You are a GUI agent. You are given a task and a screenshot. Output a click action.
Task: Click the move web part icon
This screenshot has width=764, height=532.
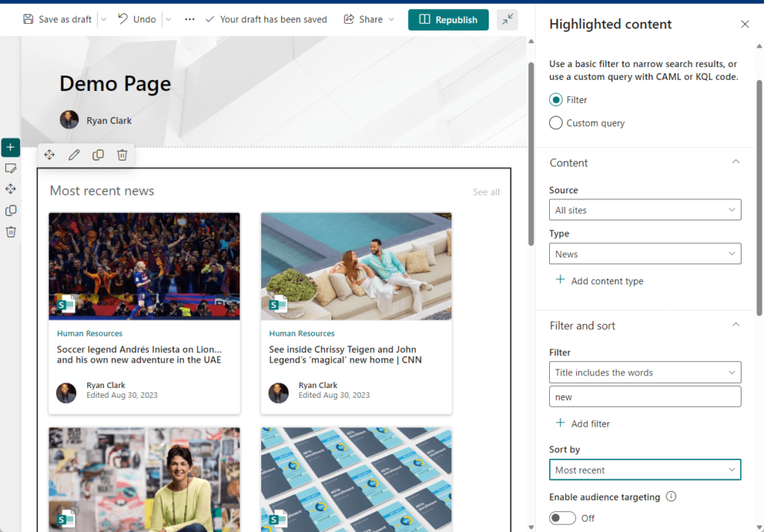tap(49, 155)
